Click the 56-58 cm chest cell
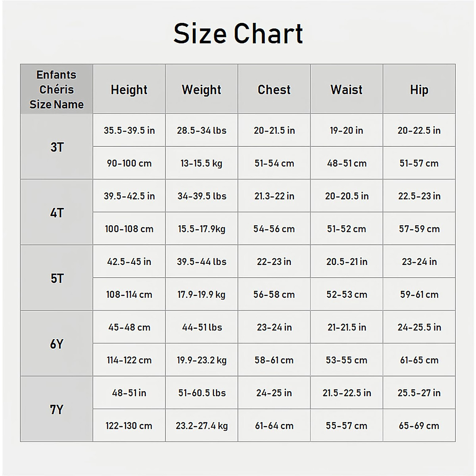 pos(274,295)
